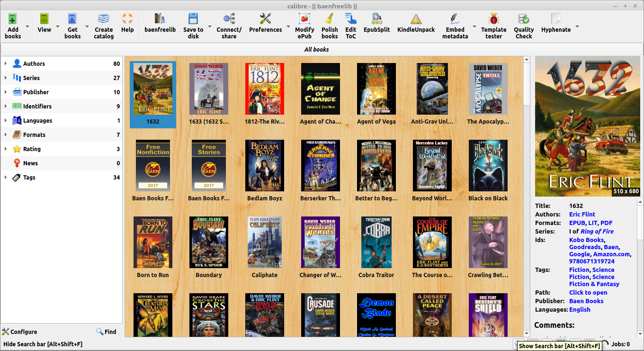Click the Eric Flint author link
This screenshot has width=644, height=351.
pyautogui.click(x=582, y=214)
